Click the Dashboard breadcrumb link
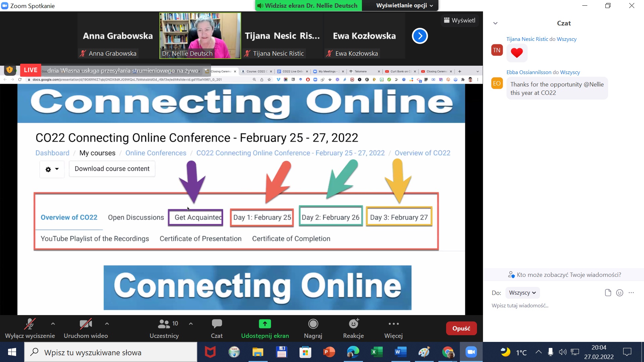Image resolution: width=644 pixels, height=362 pixels. 52,153
